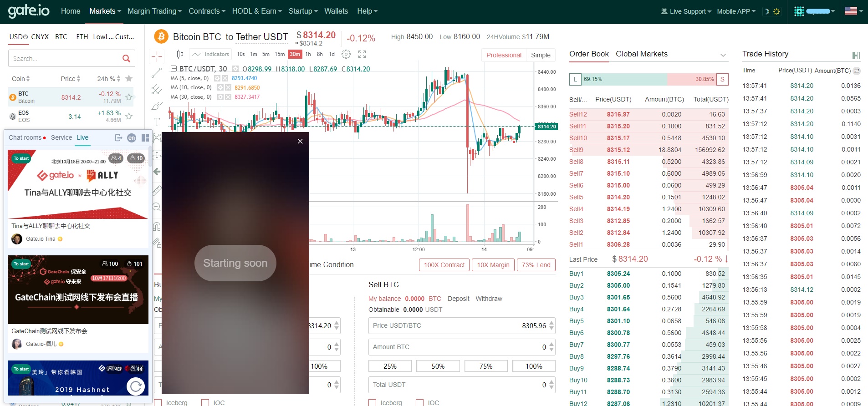Click the 100X Contract button
The width and height of the screenshot is (868, 406).
(444, 265)
